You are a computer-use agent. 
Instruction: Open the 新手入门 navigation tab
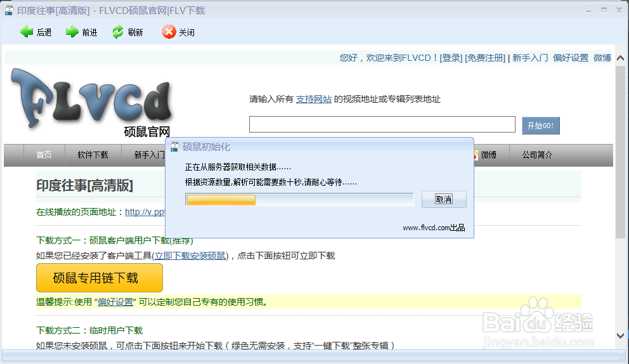[x=149, y=155]
